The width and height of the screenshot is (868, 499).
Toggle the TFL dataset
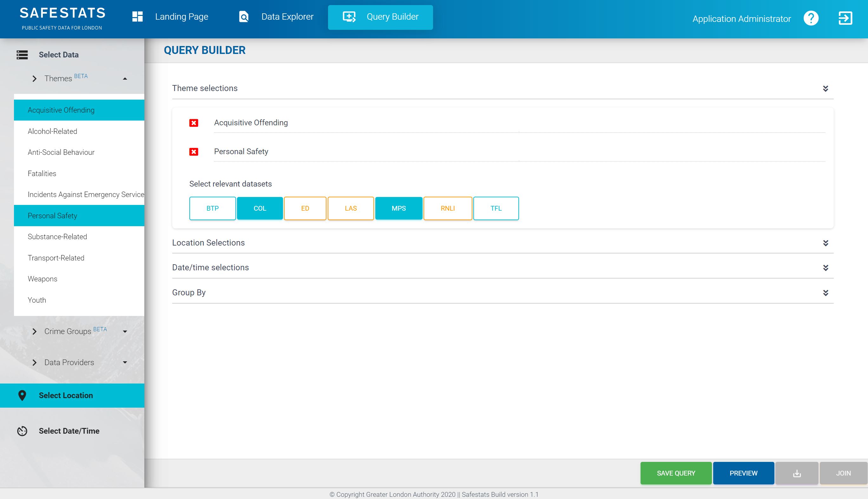click(496, 208)
